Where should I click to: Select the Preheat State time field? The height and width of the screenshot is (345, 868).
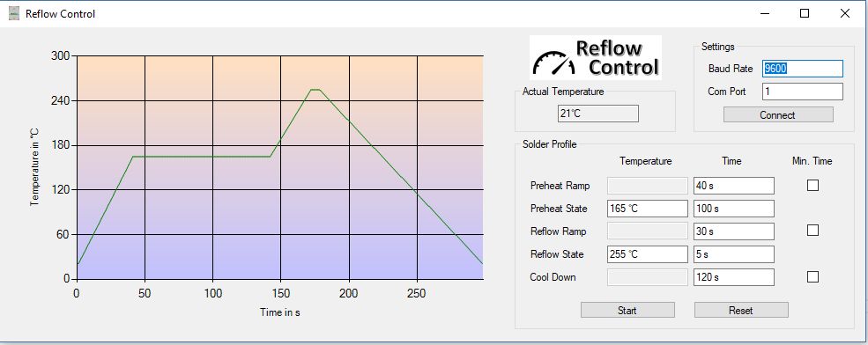(x=734, y=209)
